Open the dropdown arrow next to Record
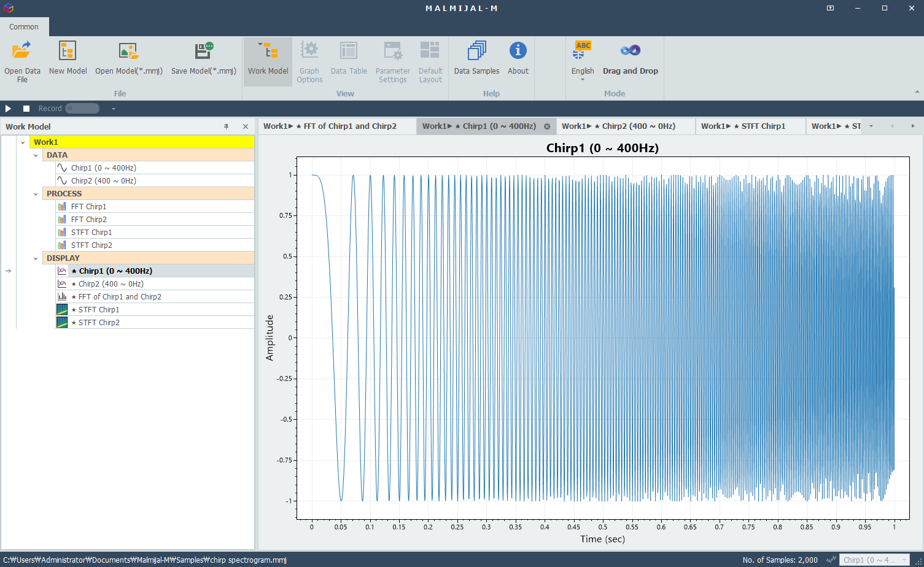The image size is (924, 567). (114, 109)
